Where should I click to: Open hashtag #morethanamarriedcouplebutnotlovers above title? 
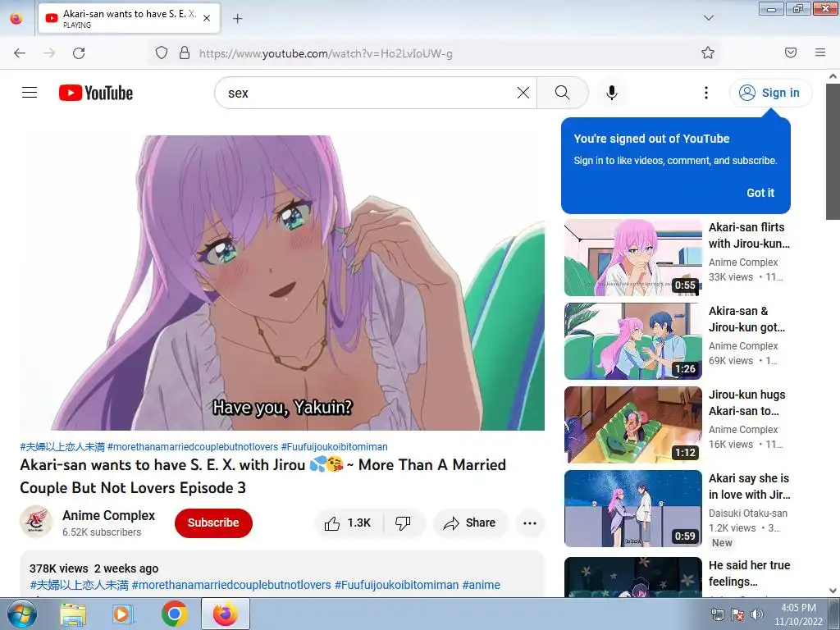(x=193, y=447)
